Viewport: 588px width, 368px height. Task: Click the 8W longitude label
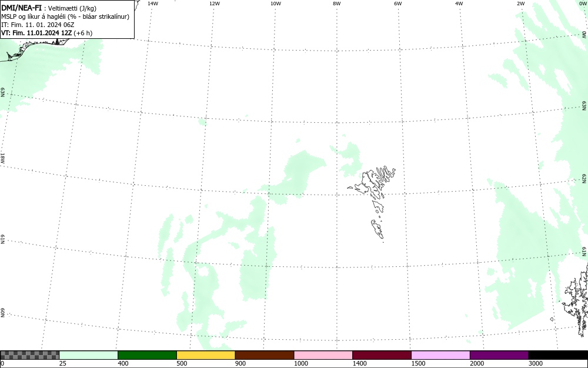tap(337, 4)
